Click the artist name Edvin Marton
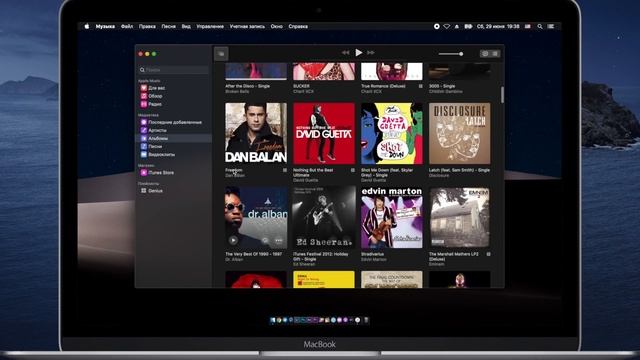The width and height of the screenshot is (640, 360). pyautogui.click(x=373, y=260)
